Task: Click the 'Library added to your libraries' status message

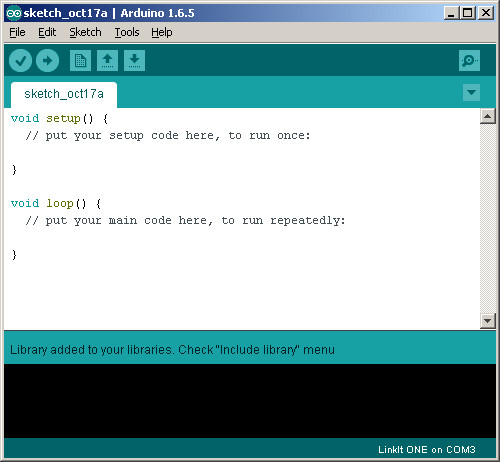Action: [x=172, y=350]
